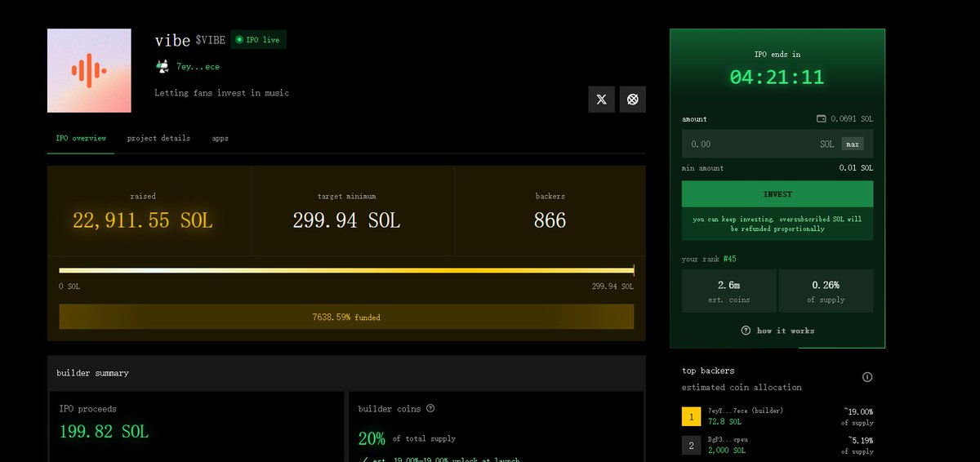This screenshot has height=462, width=980.
Task: Click the raised 22,911.55 SOL value
Action: point(143,220)
